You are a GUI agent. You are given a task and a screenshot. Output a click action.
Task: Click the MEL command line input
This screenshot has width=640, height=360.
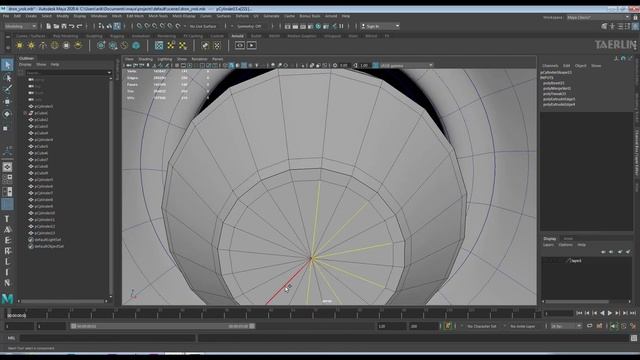tap(107, 338)
